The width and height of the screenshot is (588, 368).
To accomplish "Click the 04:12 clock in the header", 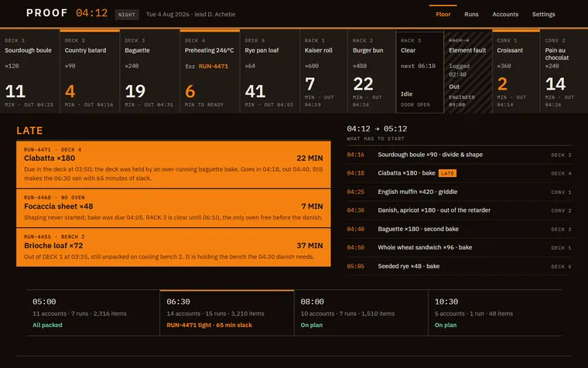I will coord(91,13).
